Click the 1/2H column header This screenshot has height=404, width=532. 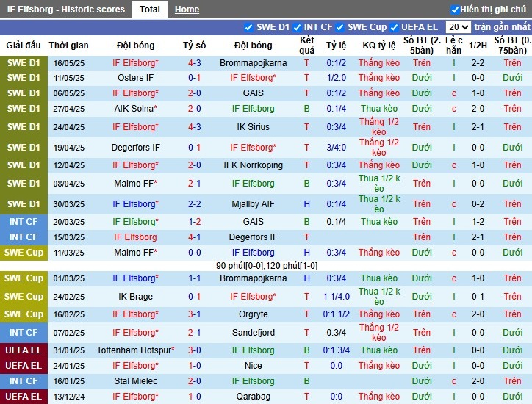click(x=478, y=45)
